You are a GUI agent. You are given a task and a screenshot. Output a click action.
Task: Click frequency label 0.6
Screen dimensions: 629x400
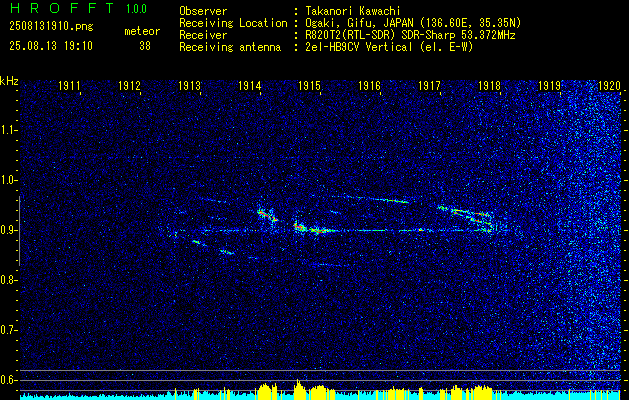point(7,380)
